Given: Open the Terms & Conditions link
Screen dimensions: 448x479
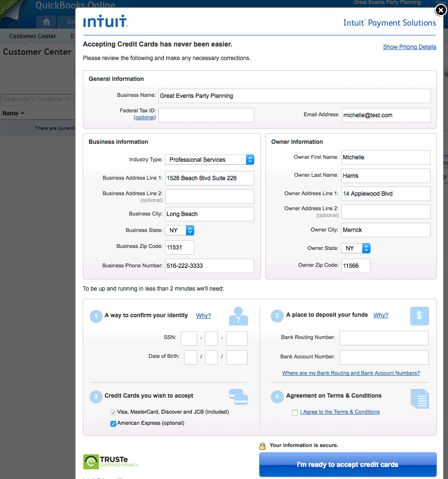Looking at the screenshot, I should click(x=340, y=412).
